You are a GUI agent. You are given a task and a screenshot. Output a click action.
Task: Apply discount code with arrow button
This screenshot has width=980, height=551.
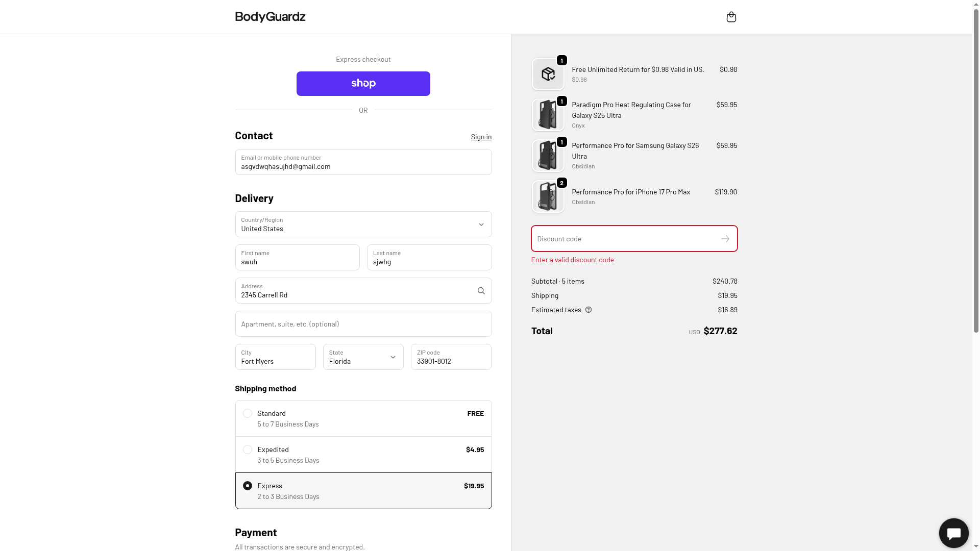tap(725, 239)
